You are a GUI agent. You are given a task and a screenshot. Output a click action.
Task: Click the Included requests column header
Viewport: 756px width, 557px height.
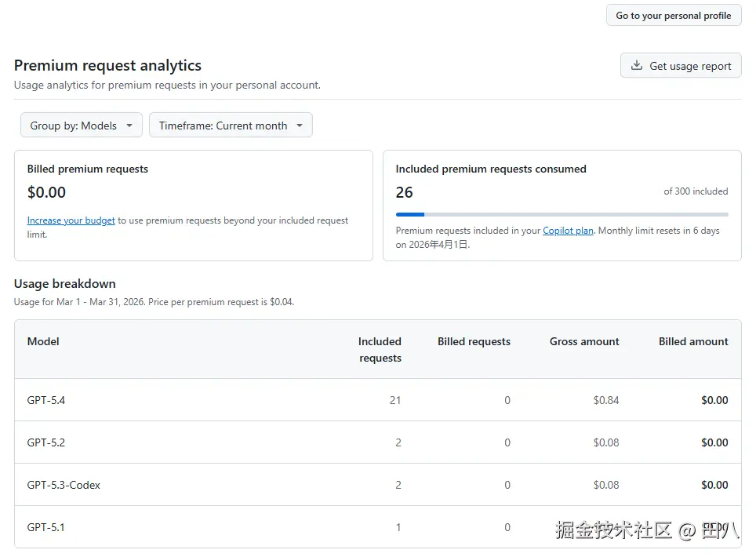pyautogui.click(x=380, y=350)
